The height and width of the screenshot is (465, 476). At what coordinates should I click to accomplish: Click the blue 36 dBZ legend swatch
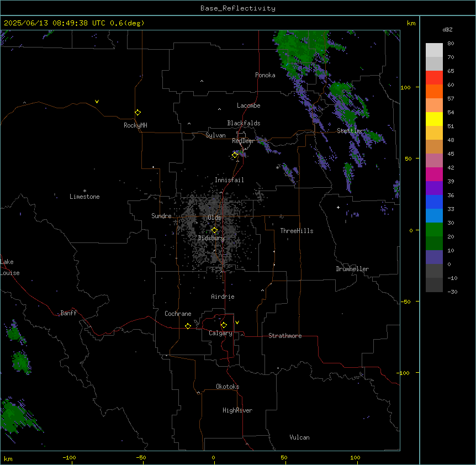(x=434, y=202)
